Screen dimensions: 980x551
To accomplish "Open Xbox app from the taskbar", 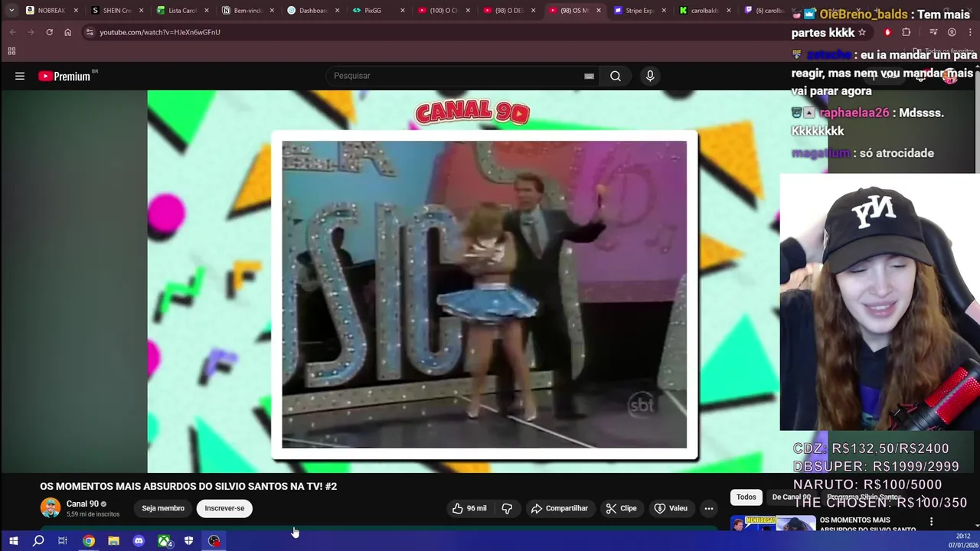I will click(164, 541).
